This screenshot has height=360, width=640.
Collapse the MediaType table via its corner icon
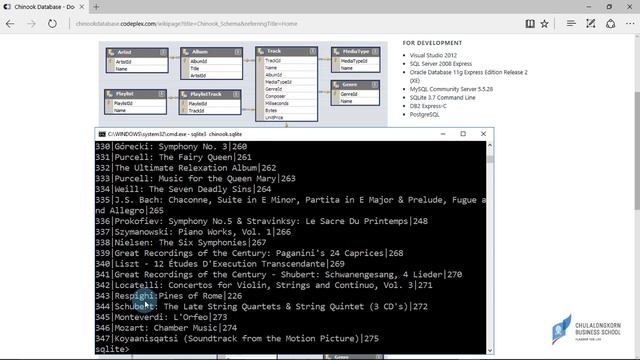375,51
